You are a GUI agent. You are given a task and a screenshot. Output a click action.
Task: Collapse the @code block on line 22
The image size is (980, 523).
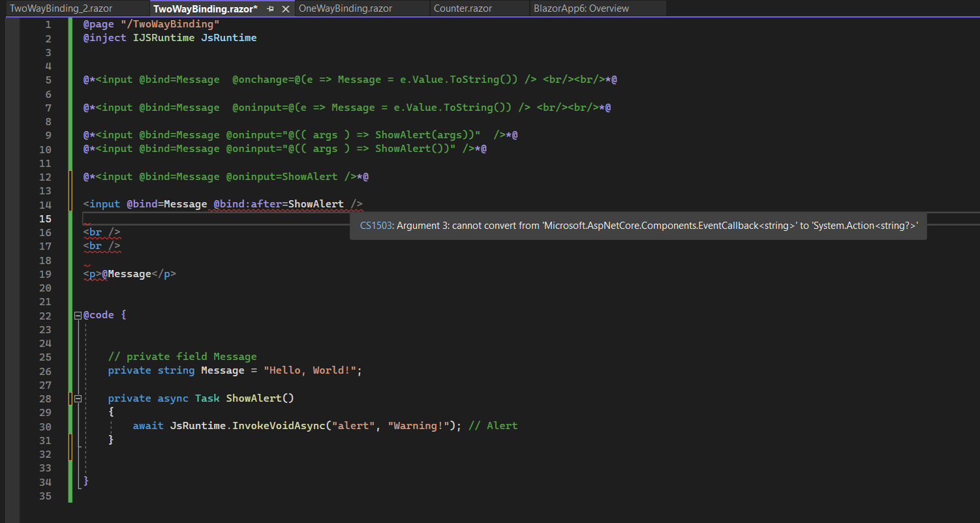77,314
